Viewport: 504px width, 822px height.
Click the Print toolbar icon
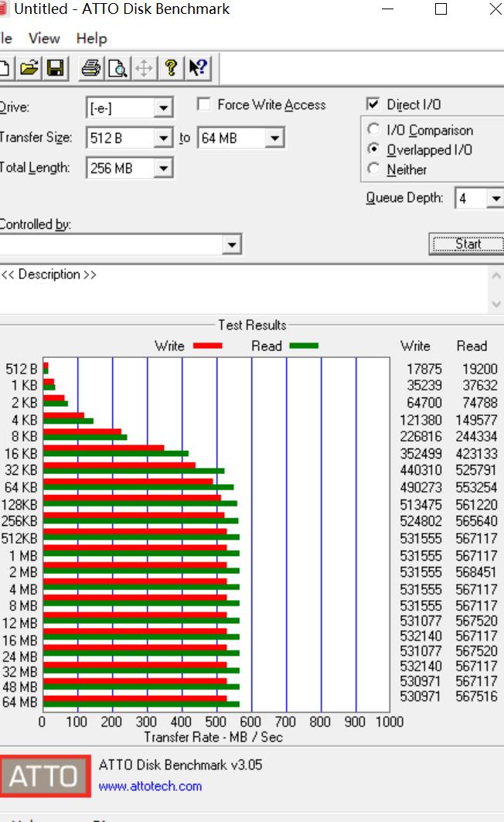(91, 68)
